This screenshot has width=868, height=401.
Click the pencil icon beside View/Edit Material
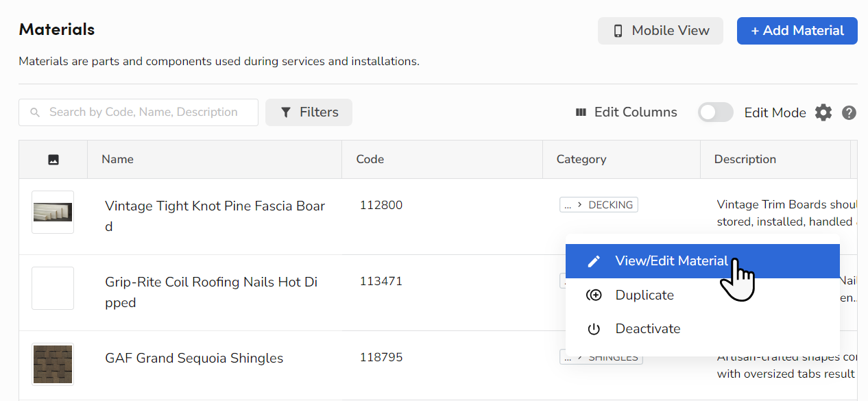pos(594,261)
